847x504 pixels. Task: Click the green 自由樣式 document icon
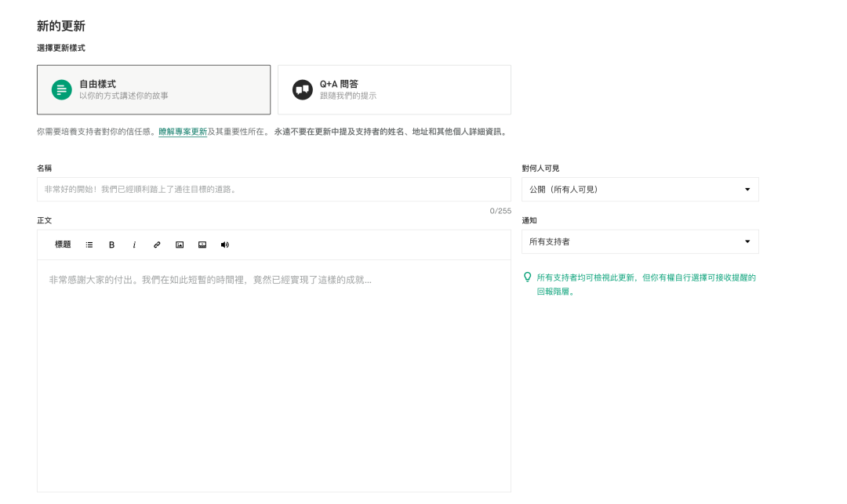pos(61,90)
